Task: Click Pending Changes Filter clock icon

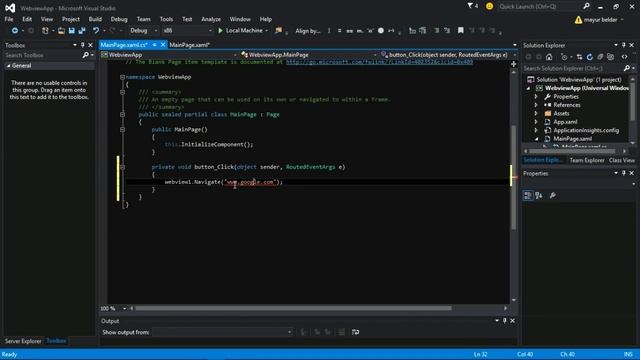Action: pos(564,57)
